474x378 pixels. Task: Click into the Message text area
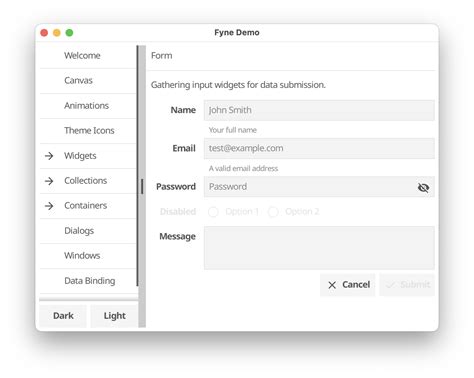[x=319, y=248]
